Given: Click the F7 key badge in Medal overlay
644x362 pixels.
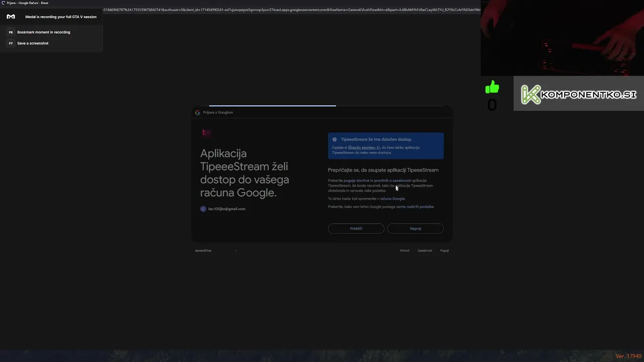Looking at the screenshot, I should click(x=11, y=43).
